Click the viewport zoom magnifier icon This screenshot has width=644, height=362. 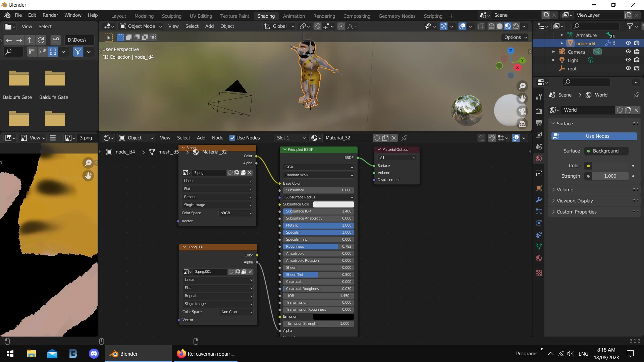tap(522, 86)
